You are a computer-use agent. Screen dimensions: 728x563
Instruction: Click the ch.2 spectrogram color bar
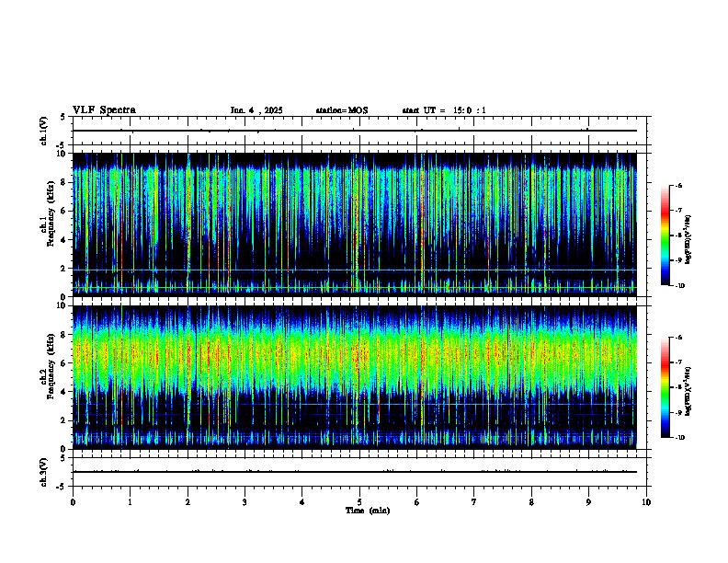(665, 387)
